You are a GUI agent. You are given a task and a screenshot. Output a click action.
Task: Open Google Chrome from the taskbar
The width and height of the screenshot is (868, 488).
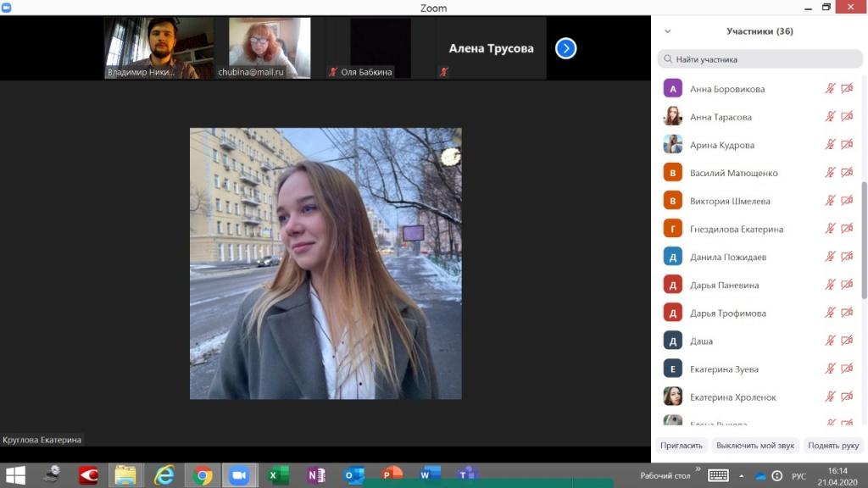(x=202, y=475)
